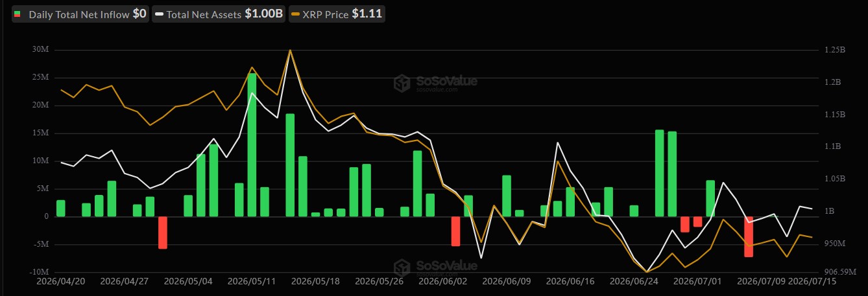This screenshot has width=868, height=296.
Task: Click the -10M label on the left axis
Action: click(x=38, y=272)
